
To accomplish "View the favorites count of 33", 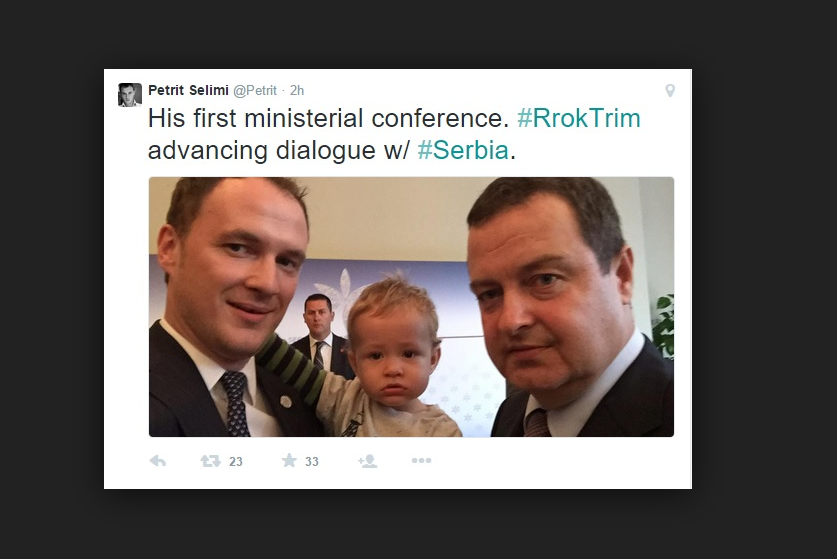I will (x=312, y=462).
